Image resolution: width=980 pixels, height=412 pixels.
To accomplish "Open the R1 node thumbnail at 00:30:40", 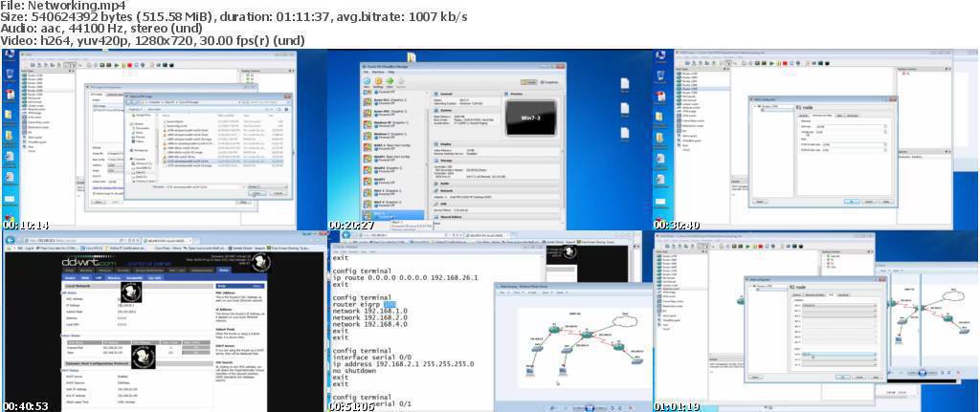I will pos(816,140).
